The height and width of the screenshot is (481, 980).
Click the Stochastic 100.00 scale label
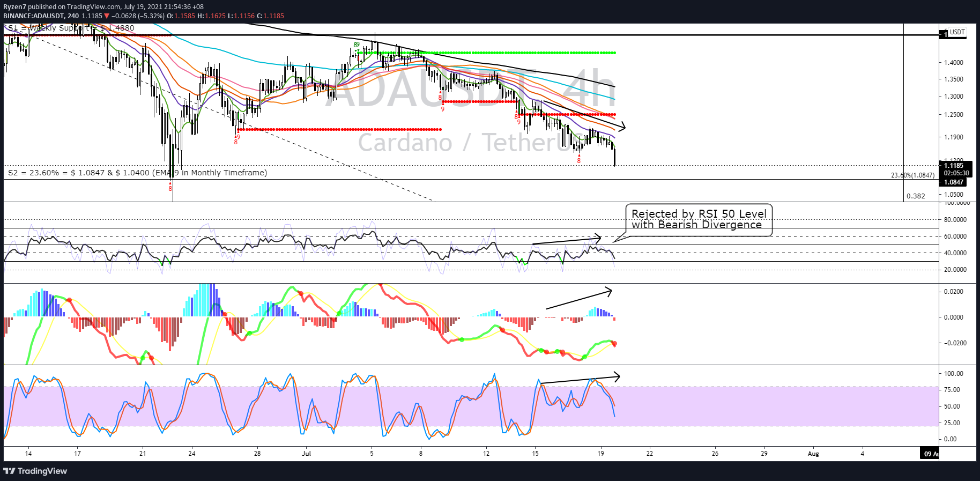(954, 374)
